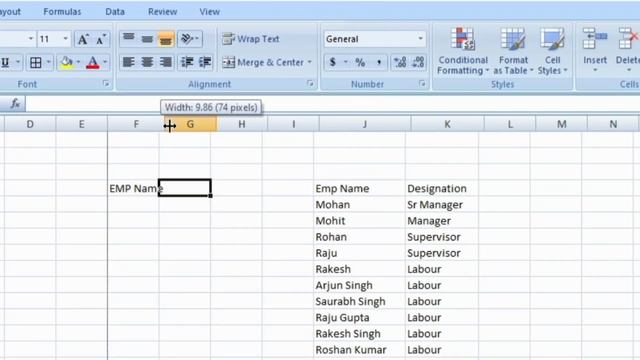
Task: Open Number dialog launcher
Action: 422,84
